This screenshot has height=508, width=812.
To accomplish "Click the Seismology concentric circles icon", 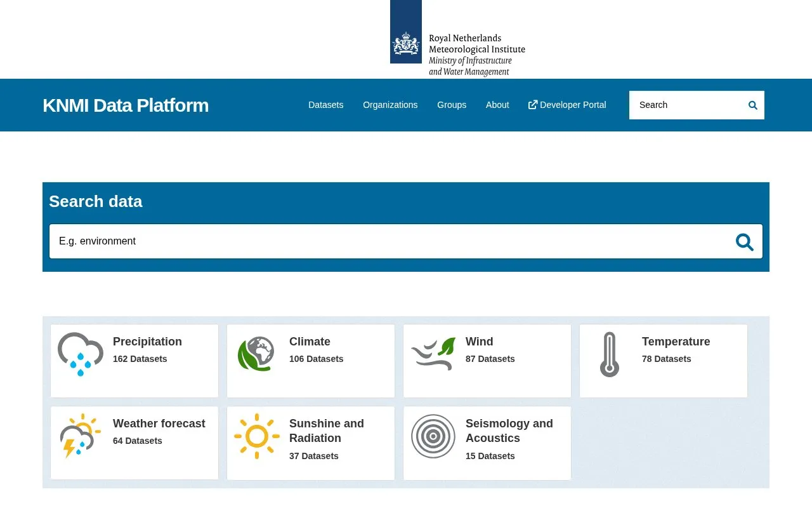I will click(x=433, y=436).
